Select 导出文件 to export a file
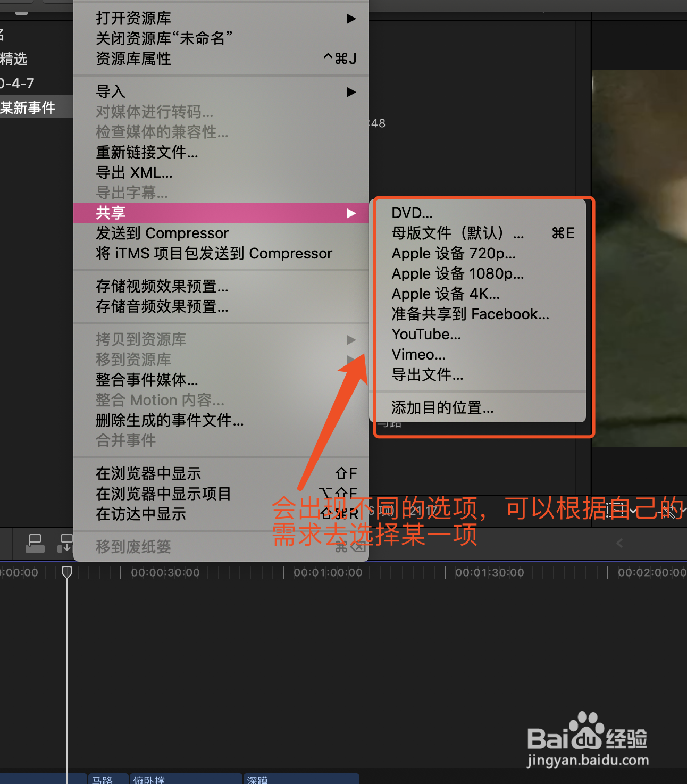 427,375
